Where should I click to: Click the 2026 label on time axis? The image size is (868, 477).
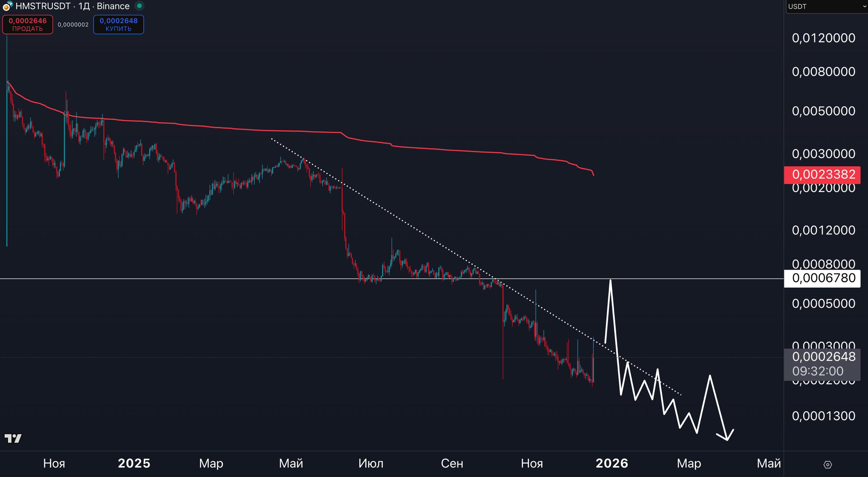612,463
